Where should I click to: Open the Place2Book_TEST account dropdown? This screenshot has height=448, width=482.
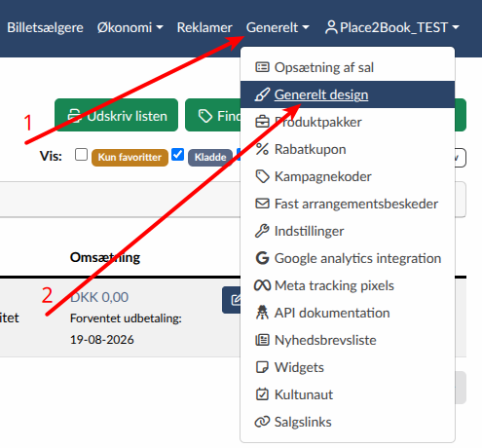coord(392,27)
